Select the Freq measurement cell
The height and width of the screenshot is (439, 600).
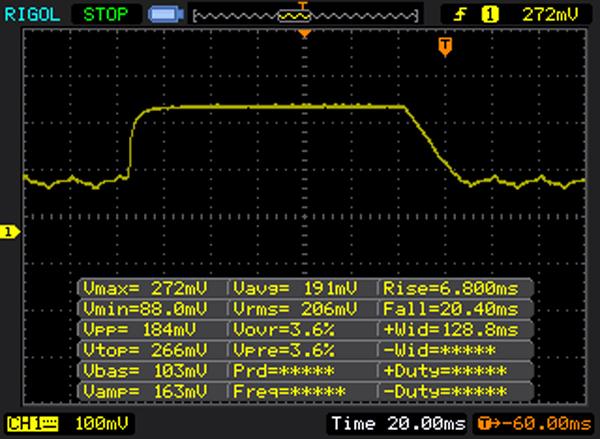tap(303, 392)
